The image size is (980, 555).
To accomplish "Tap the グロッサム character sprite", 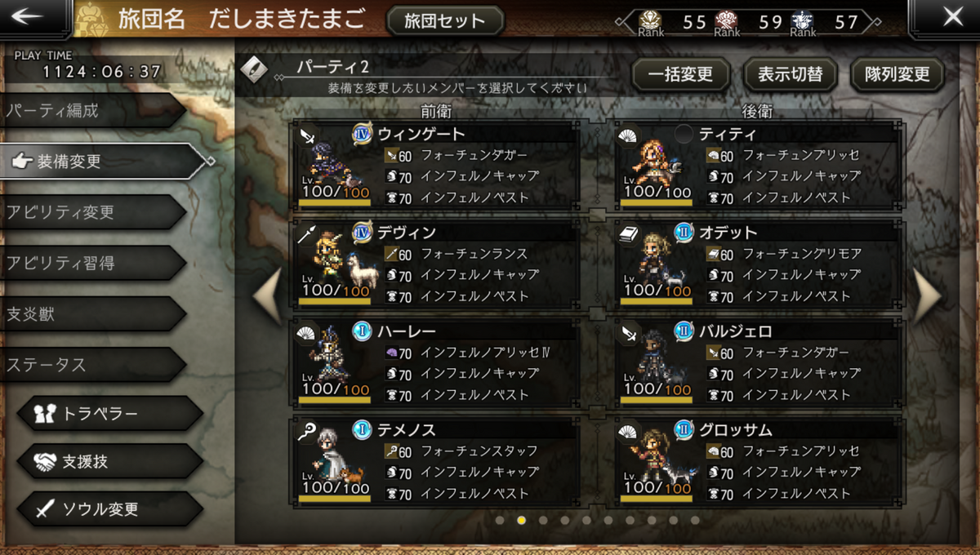I will (x=657, y=457).
